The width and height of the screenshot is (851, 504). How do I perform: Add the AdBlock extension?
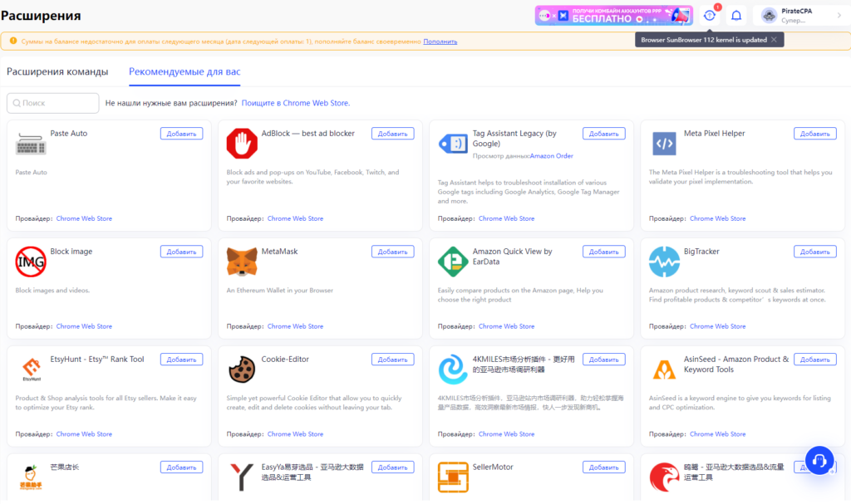click(x=393, y=134)
